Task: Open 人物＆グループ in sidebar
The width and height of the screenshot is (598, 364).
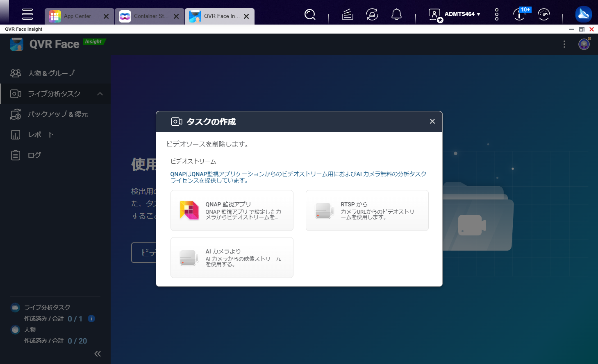Action: pos(55,73)
